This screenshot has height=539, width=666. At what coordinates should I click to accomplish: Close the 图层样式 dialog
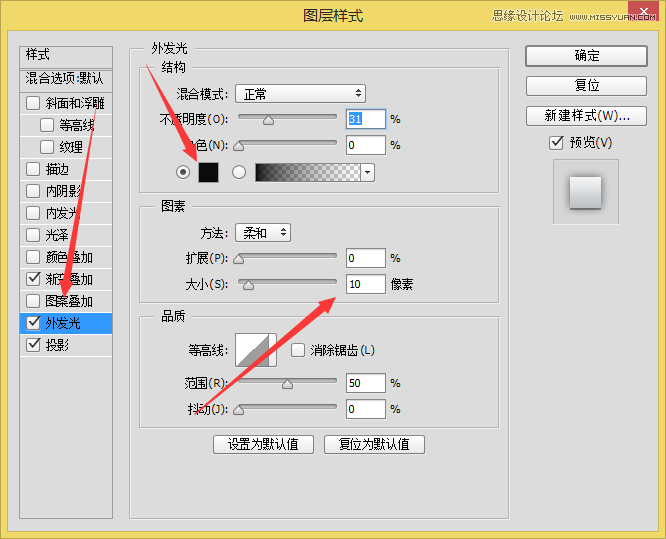point(643,11)
